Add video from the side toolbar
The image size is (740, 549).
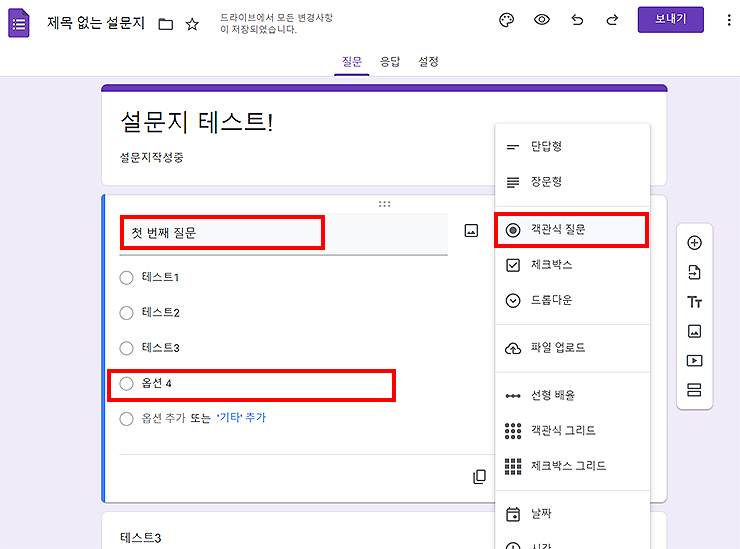tap(694, 361)
